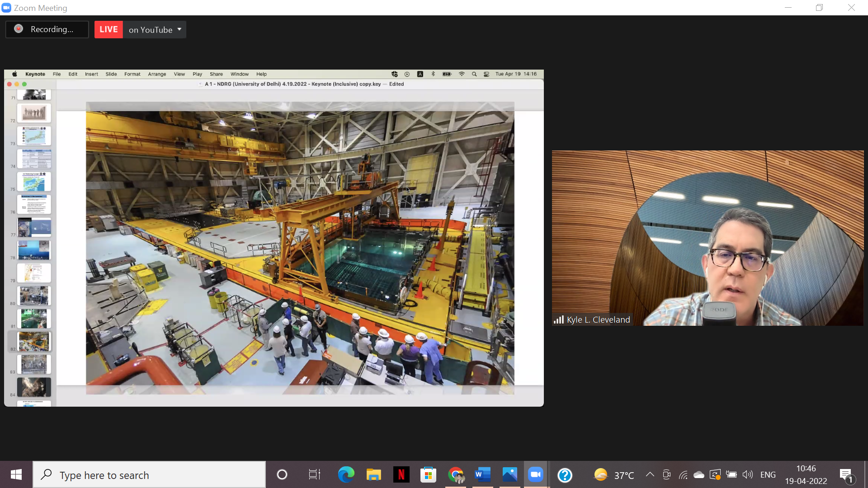
Task: Open notification center icon
Action: [x=846, y=474]
